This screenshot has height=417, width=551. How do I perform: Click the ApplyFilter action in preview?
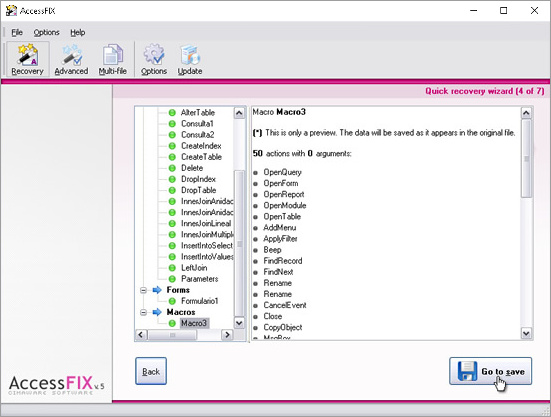pyautogui.click(x=280, y=239)
